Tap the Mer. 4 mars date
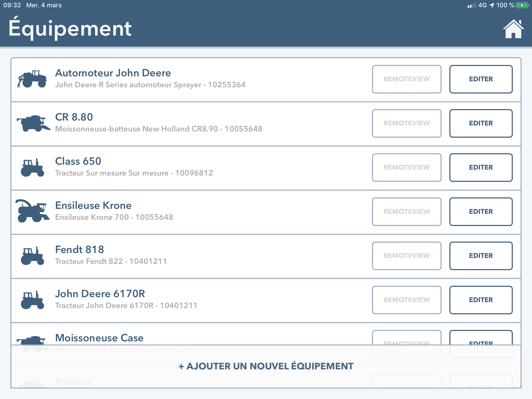Image resolution: width=532 pixels, height=399 pixels. tap(44, 5)
